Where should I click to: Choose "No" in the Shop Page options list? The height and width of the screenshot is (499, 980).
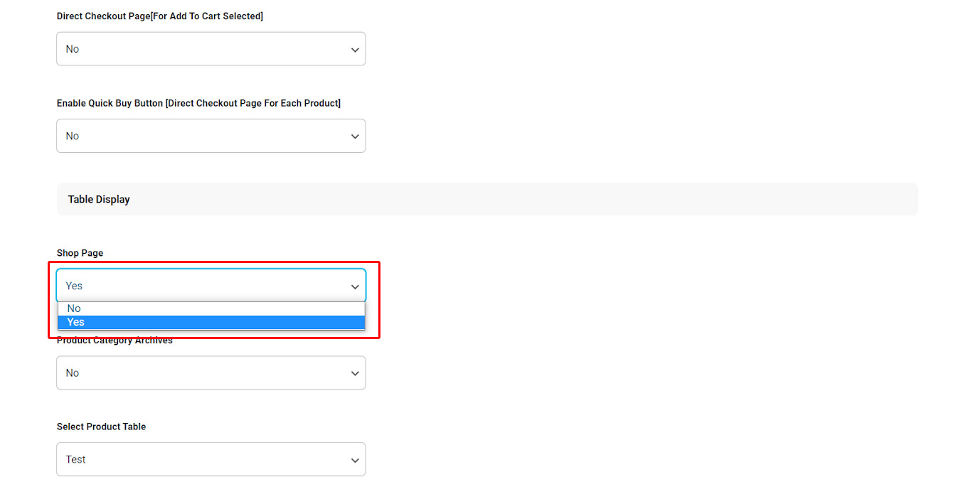pyautogui.click(x=74, y=308)
